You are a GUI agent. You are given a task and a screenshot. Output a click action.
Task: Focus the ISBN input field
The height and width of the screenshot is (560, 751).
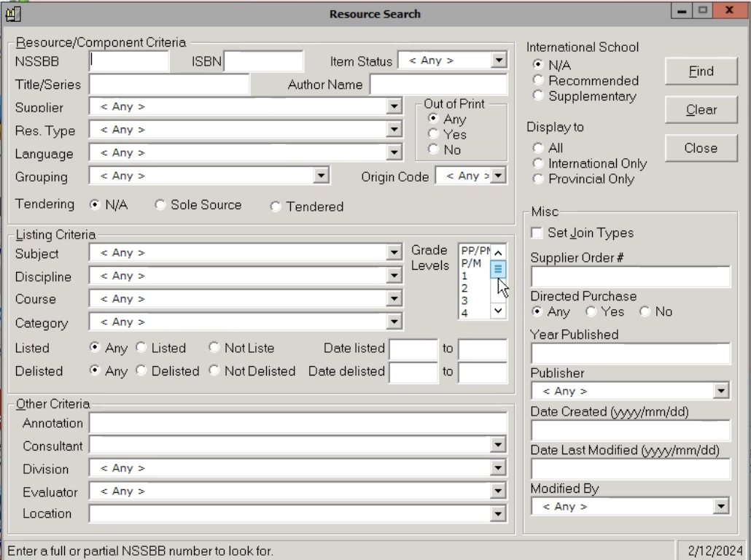(x=263, y=61)
